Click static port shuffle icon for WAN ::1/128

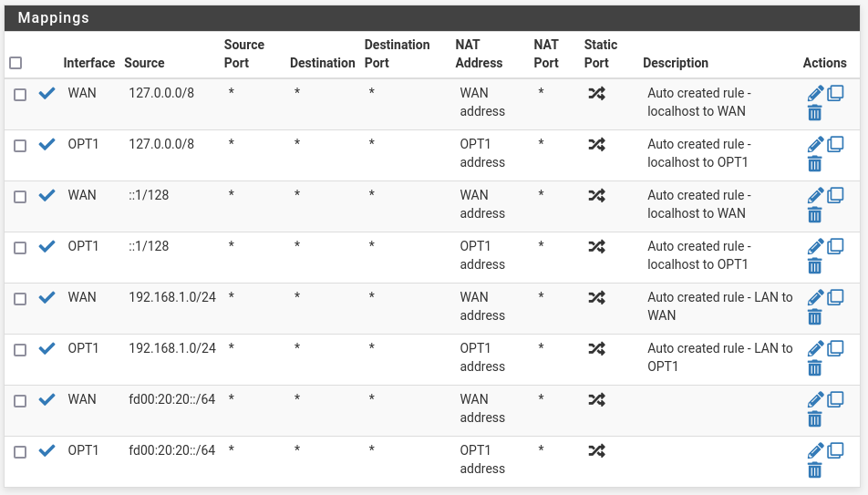pyautogui.click(x=596, y=195)
